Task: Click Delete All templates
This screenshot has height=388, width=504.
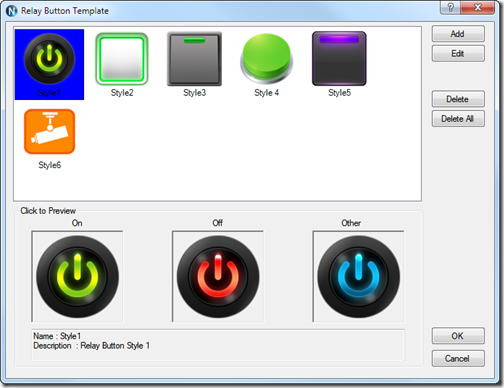Action: tap(458, 119)
